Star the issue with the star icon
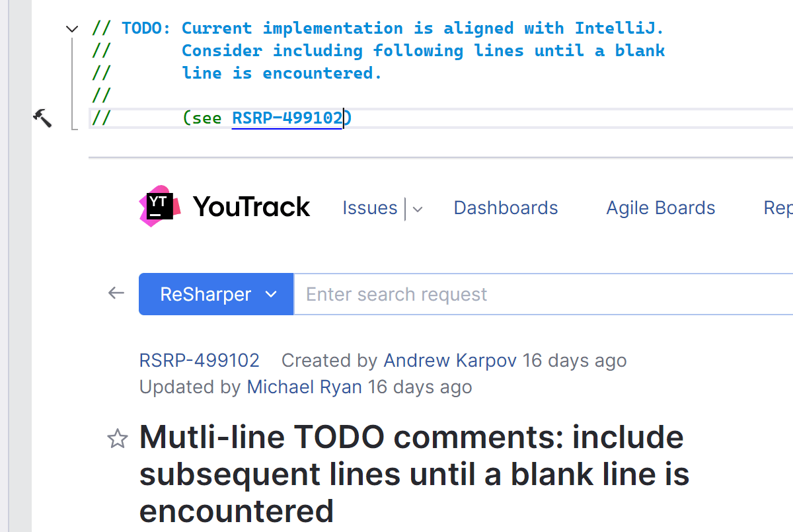 pos(118,438)
